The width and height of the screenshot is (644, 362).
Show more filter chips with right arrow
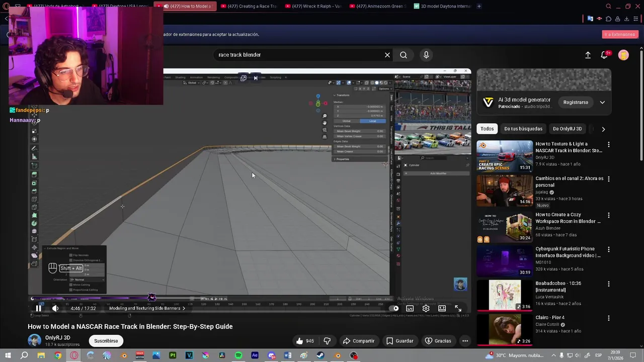(x=603, y=129)
